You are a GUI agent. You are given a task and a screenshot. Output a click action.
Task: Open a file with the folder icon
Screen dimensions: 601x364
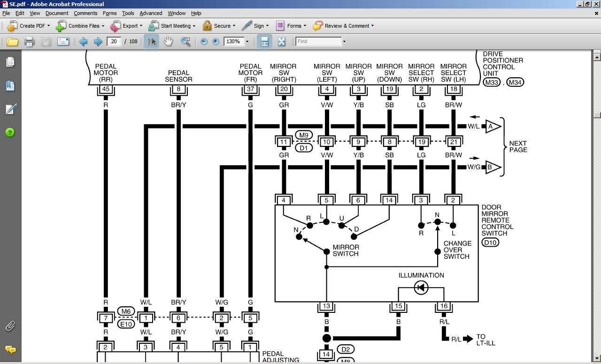click(12, 42)
